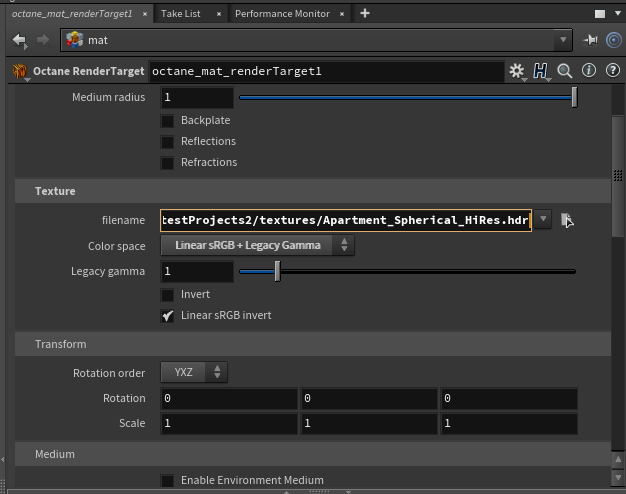Click the third Rotation value field
Image resolution: width=626 pixels, height=494 pixels.
tap(509, 399)
